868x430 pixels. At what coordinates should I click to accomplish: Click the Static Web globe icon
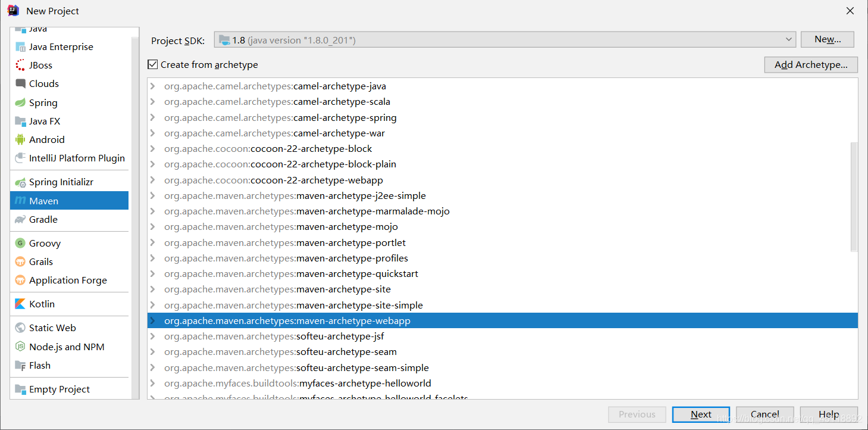click(20, 328)
